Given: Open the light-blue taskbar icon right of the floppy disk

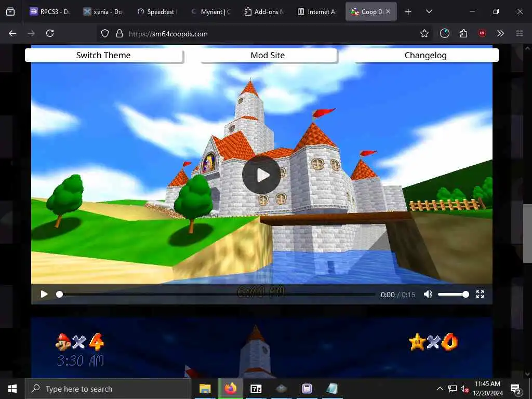Looking at the screenshot, I should tap(332, 389).
